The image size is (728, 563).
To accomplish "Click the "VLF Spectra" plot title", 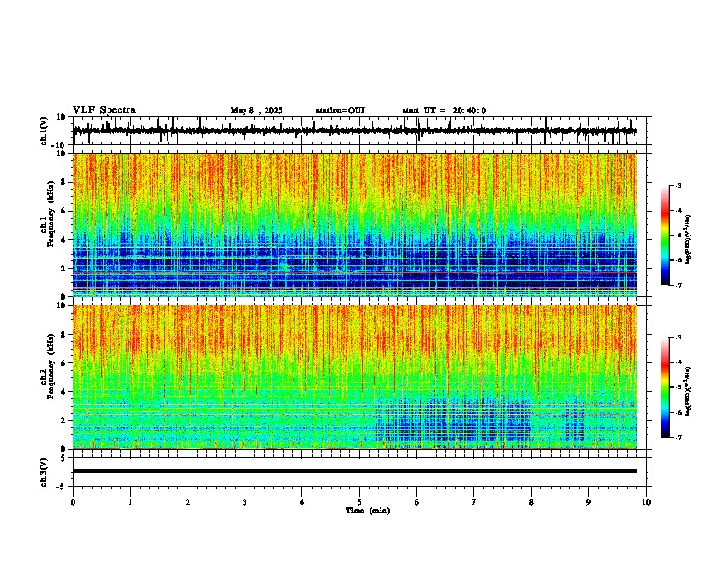I will [x=104, y=110].
